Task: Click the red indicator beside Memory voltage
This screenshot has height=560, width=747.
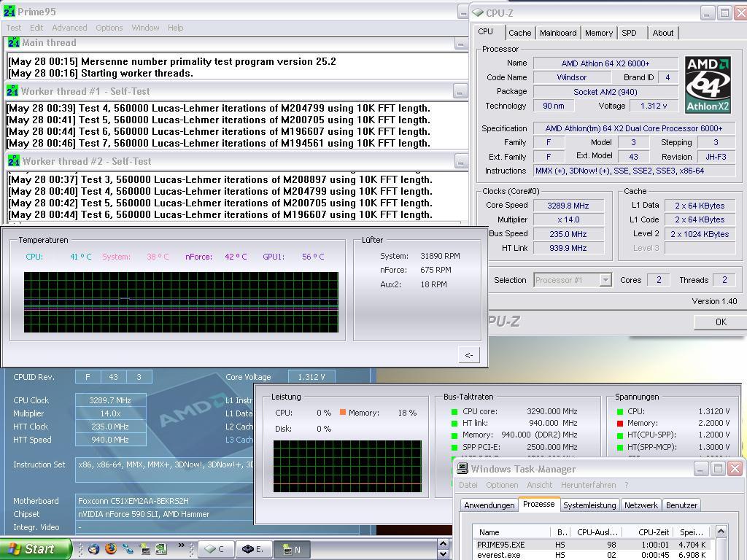Action: (620, 424)
